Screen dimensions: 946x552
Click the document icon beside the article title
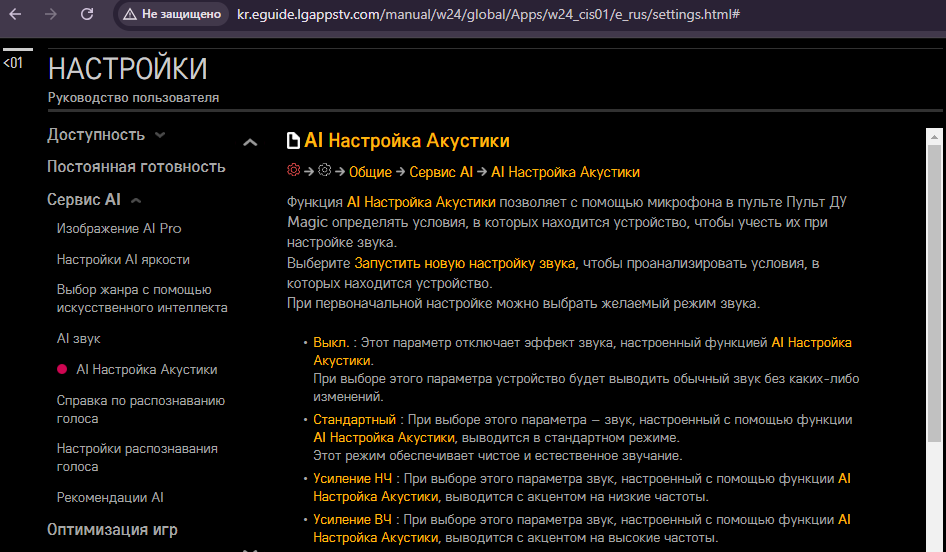click(293, 141)
